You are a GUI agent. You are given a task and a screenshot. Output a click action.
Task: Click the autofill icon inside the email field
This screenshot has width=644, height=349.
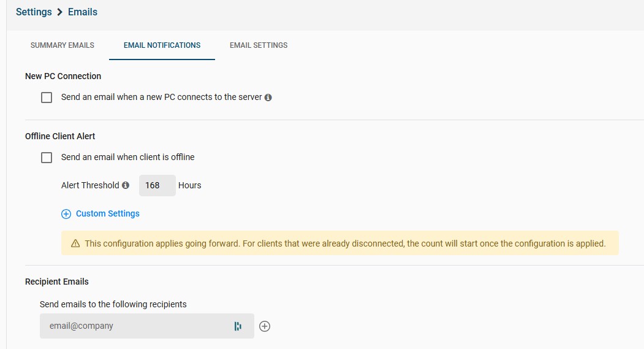(x=238, y=326)
